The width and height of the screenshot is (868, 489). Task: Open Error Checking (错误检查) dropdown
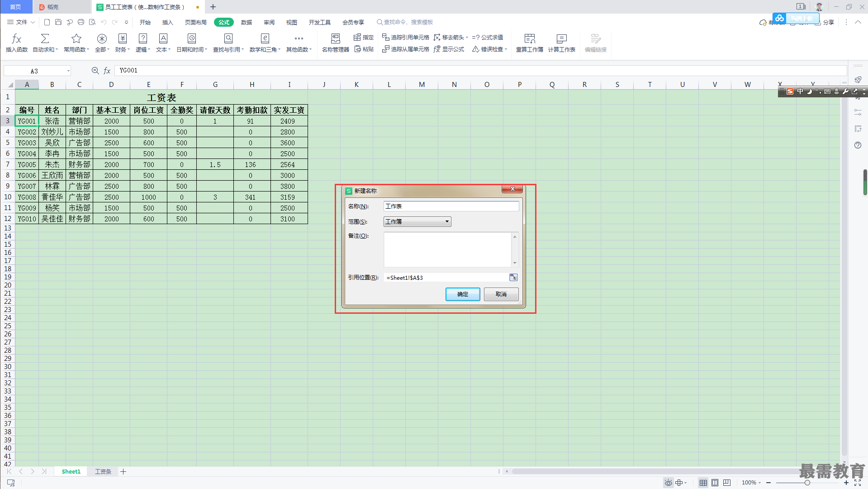pyautogui.click(x=490, y=49)
